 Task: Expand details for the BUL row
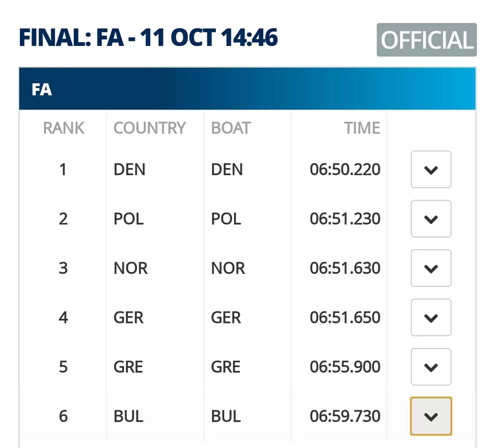(x=431, y=416)
